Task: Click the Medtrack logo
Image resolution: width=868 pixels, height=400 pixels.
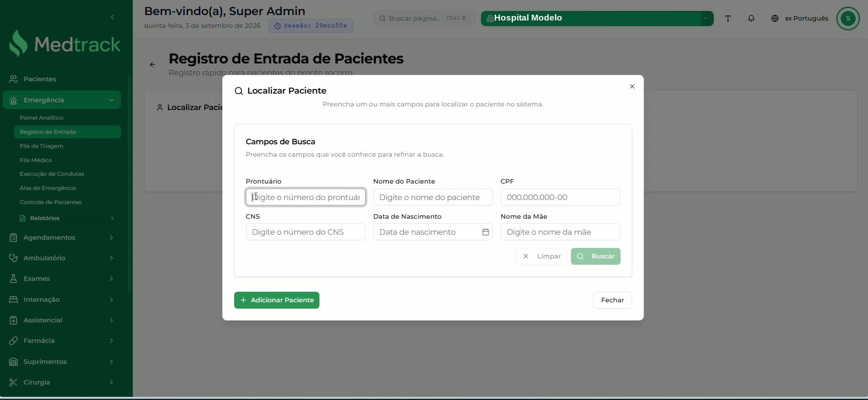Action: click(x=65, y=44)
